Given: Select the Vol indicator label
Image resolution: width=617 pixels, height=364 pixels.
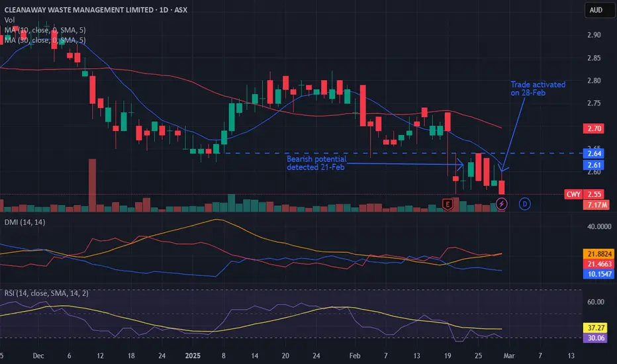Looking at the screenshot, I should click(x=9, y=20).
